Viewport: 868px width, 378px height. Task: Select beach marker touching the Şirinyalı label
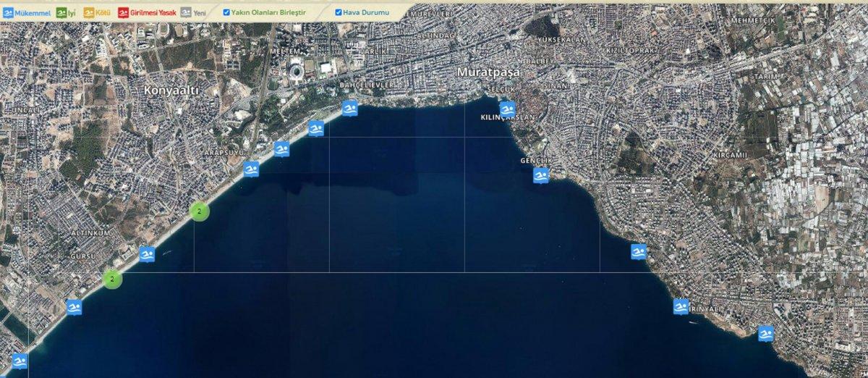coord(681,306)
